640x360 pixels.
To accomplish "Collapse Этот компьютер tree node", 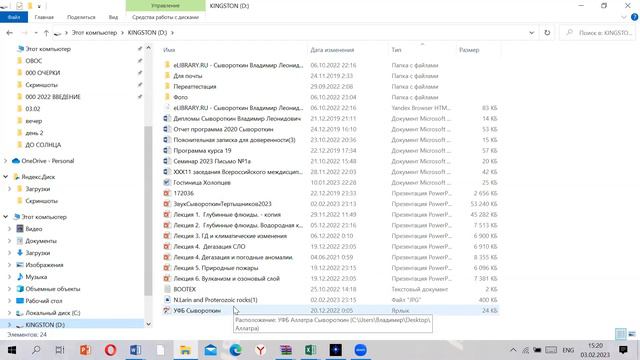I will [6, 217].
